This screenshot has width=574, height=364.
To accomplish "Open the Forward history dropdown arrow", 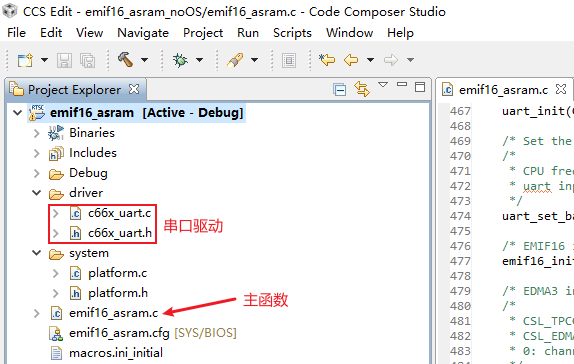I will pos(410,60).
